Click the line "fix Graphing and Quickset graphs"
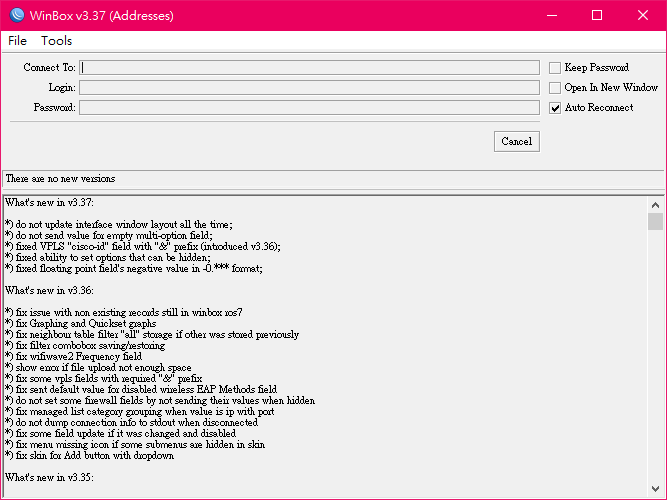The image size is (667, 500). (x=81, y=323)
